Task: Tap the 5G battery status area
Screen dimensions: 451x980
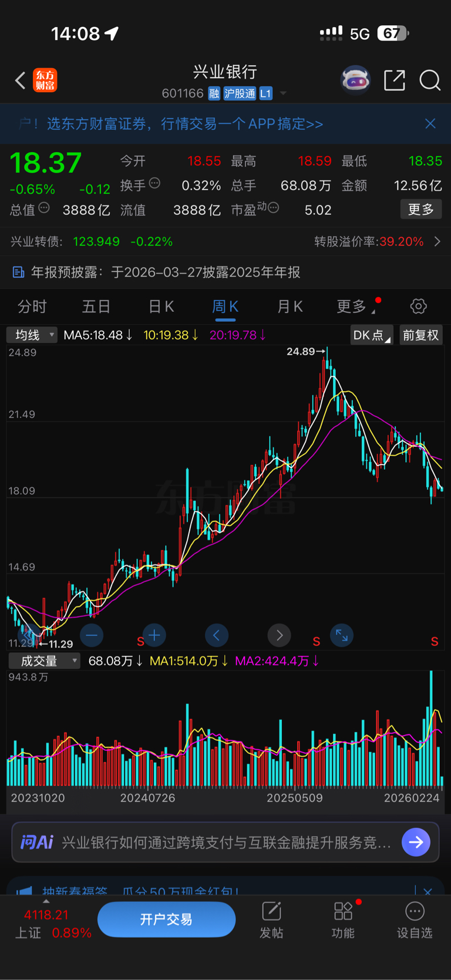Action: pos(364,33)
